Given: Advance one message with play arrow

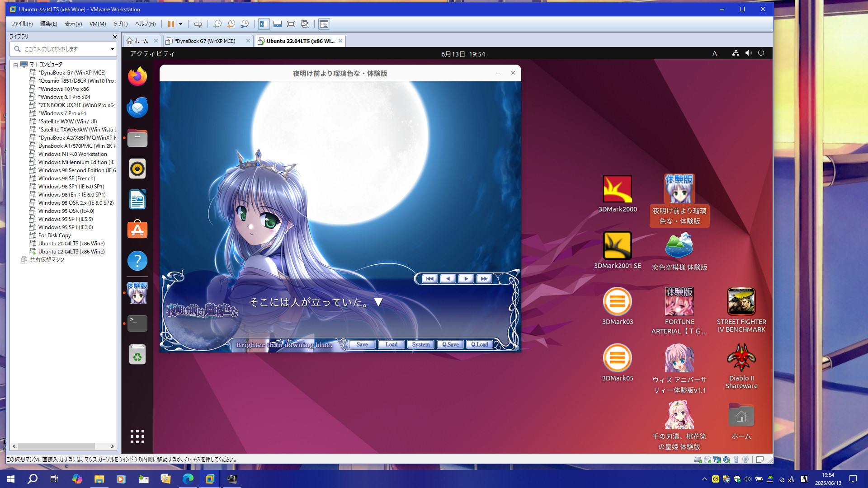Looking at the screenshot, I should [466, 279].
